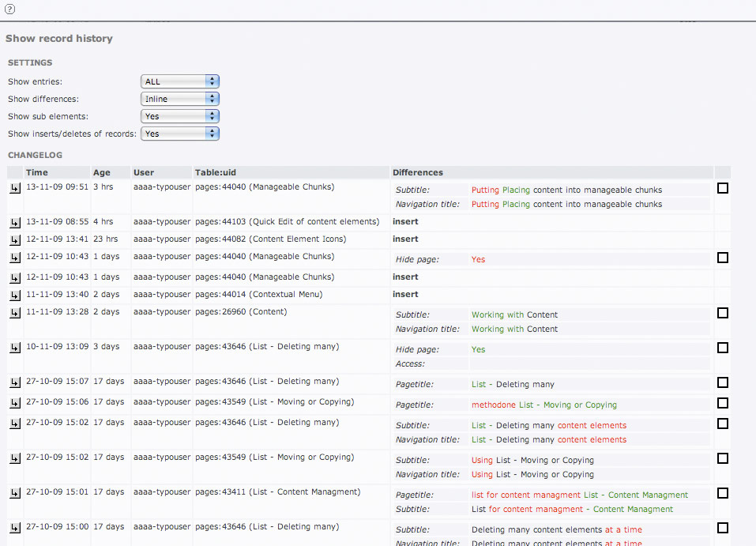The height and width of the screenshot is (546, 756).
Task: Open Show inserts/deletes of records dropdown
Action: pyautogui.click(x=179, y=134)
